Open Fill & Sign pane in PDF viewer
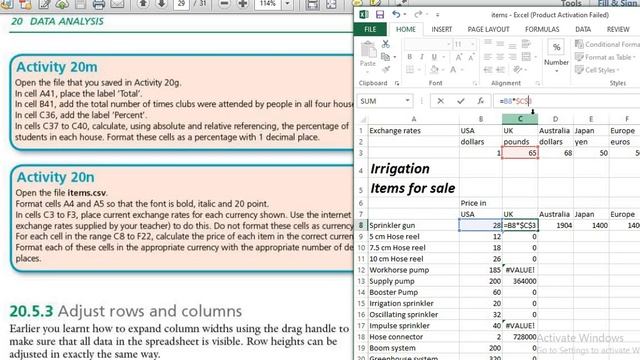This screenshot has width=640, height=360. 618,4
